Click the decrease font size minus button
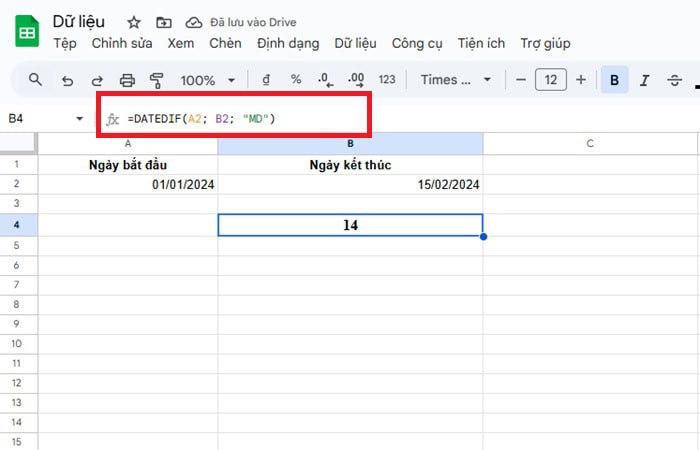 520,80
